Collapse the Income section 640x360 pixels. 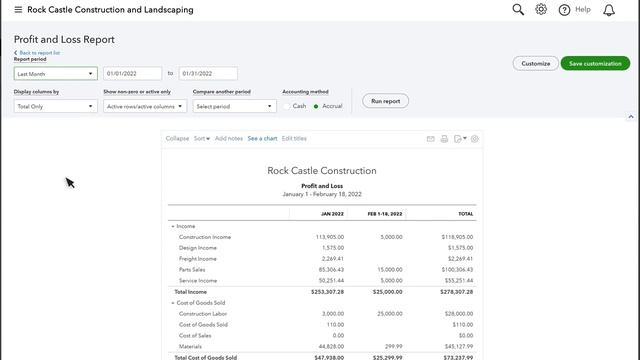173,226
